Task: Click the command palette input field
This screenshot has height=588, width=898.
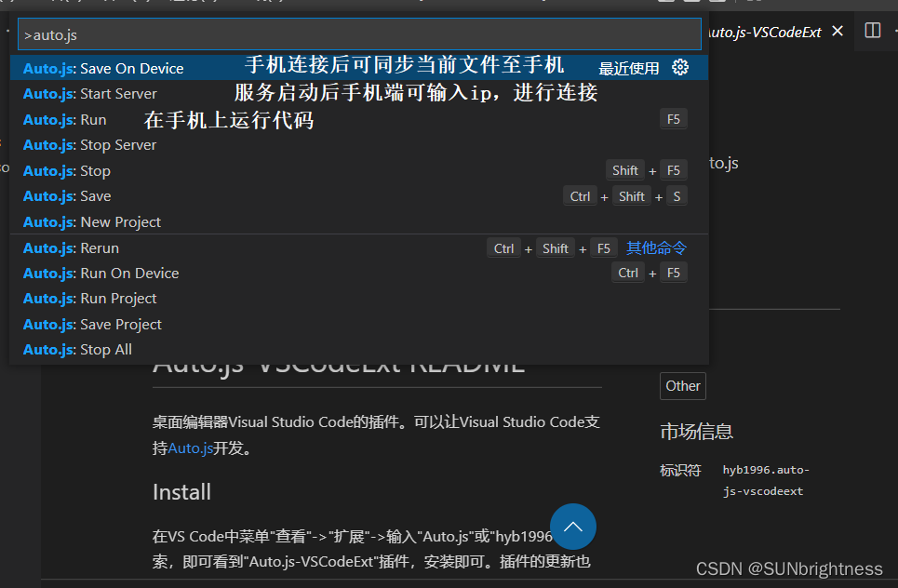Action: [359, 34]
